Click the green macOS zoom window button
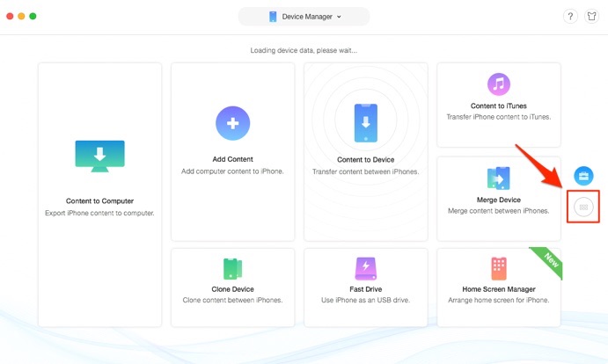Screen dimensions: 608x364 [33, 16]
